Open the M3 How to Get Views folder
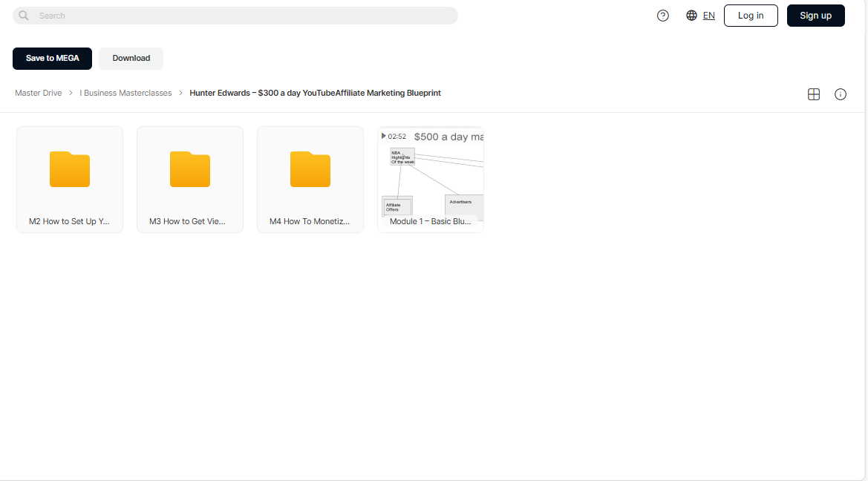Image resolution: width=868 pixels, height=481 pixels. (x=190, y=180)
